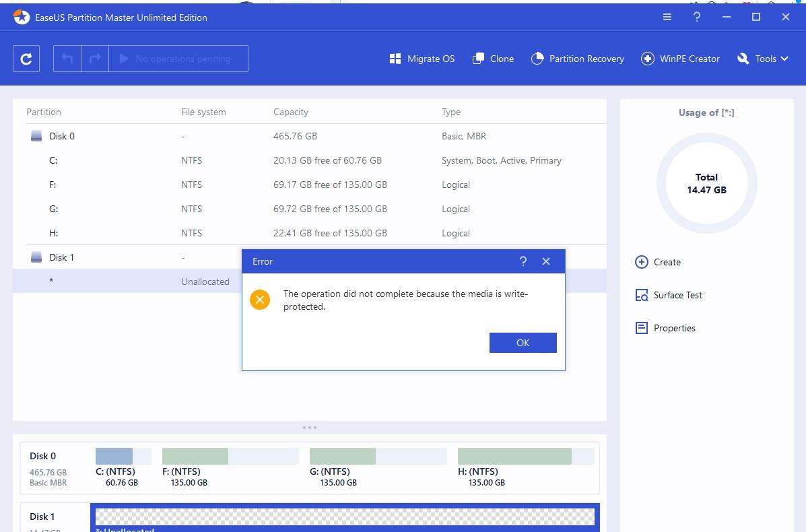Click the Total 14.47 GB usage ring
Screen dimensions: 806x532
click(x=707, y=183)
